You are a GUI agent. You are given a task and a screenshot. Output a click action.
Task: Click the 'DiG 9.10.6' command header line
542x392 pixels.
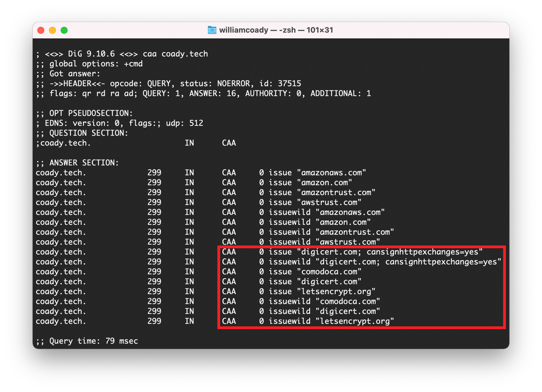tap(122, 54)
